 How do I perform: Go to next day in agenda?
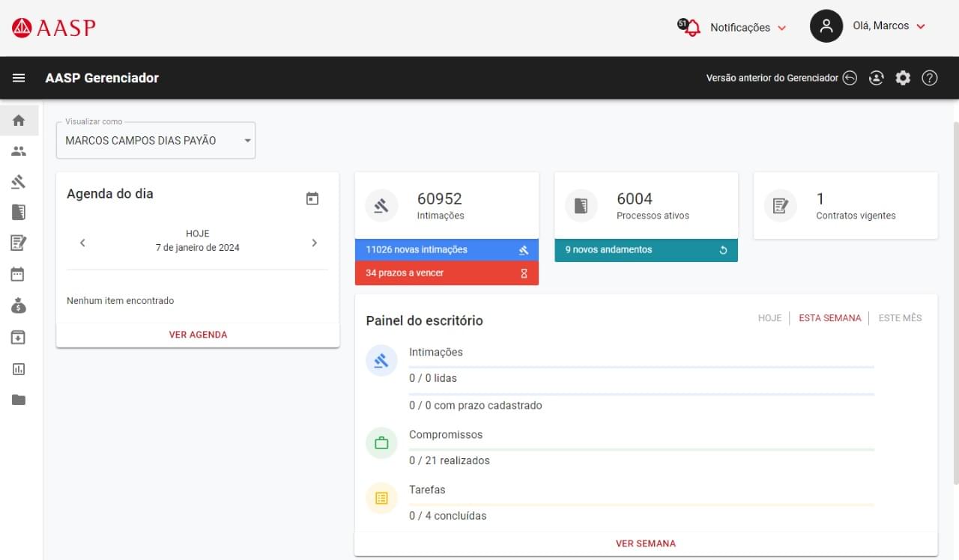pos(314,243)
